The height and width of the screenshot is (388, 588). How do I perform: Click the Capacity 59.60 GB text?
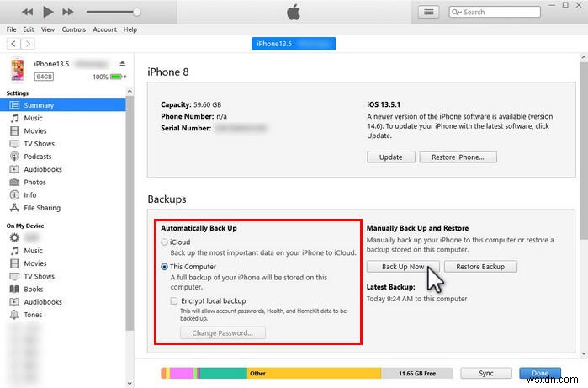click(x=191, y=104)
